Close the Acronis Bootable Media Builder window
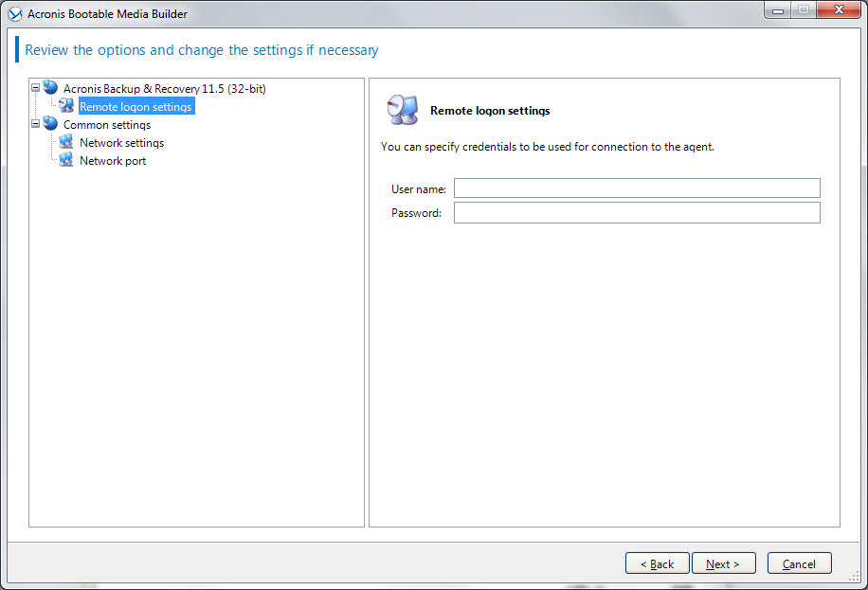 tap(839, 10)
